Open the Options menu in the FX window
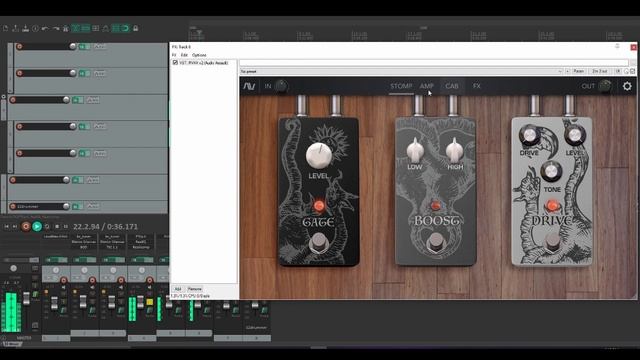The height and width of the screenshot is (360, 640). tap(199, 55)
